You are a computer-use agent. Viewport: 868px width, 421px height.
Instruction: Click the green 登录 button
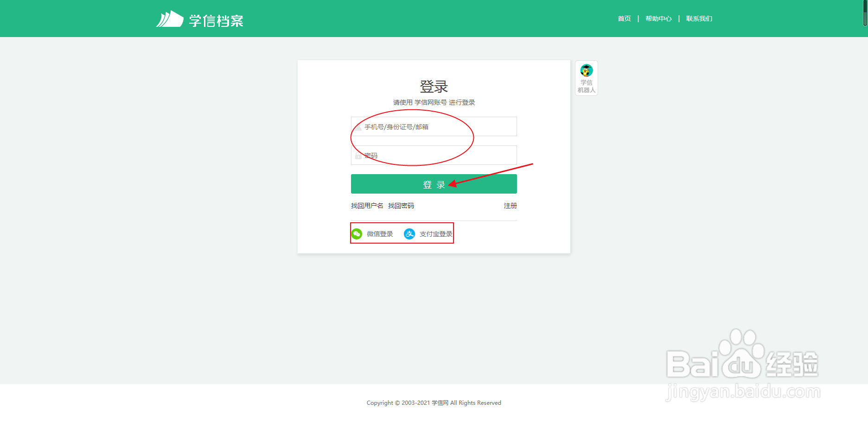pos(434,183)
